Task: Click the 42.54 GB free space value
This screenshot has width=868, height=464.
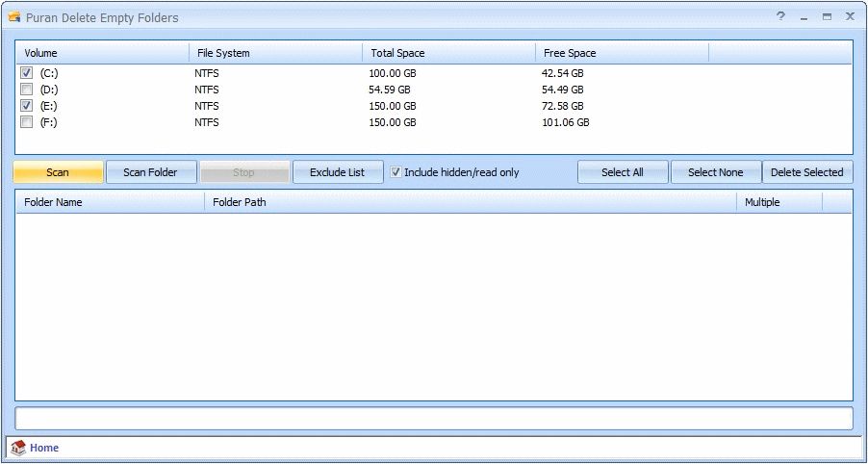Action: click(562, 73)
